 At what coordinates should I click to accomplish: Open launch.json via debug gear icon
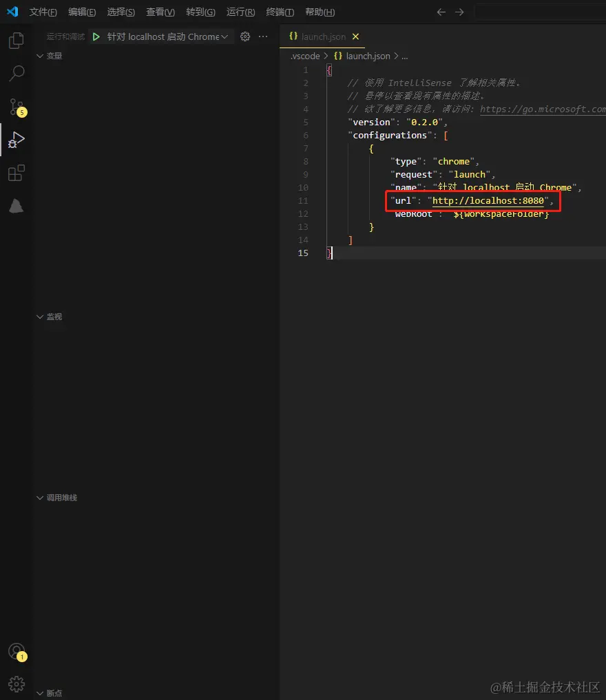click(245, 36)
